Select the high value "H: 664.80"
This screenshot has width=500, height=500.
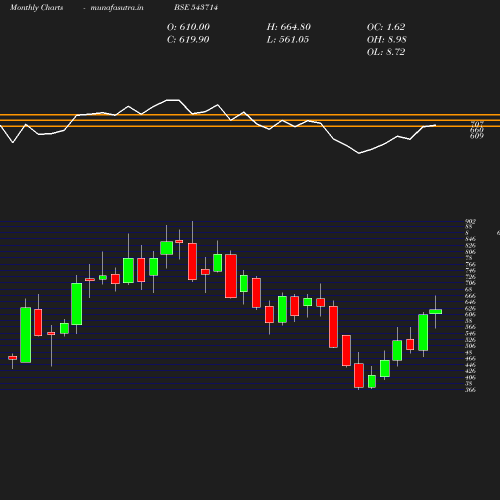tap(288, 27)
